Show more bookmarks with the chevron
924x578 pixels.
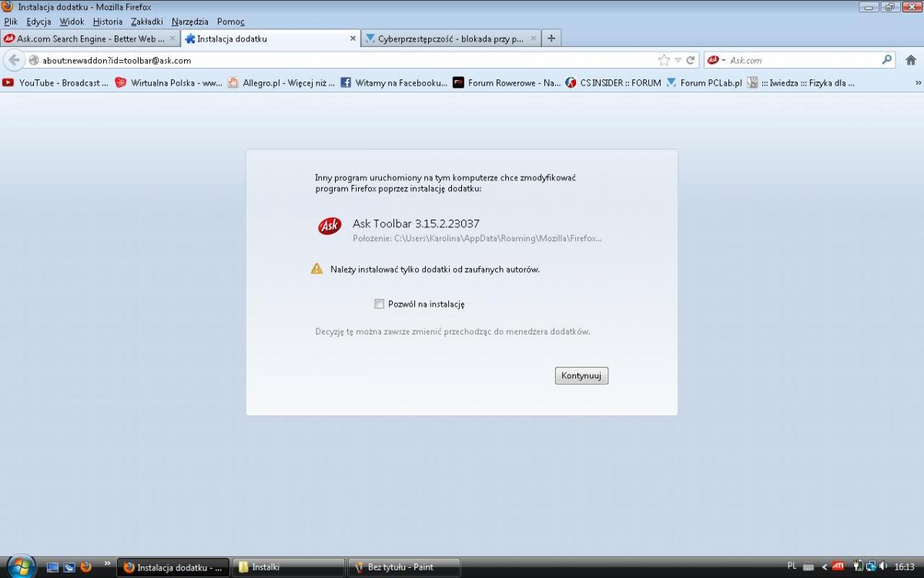918,82
